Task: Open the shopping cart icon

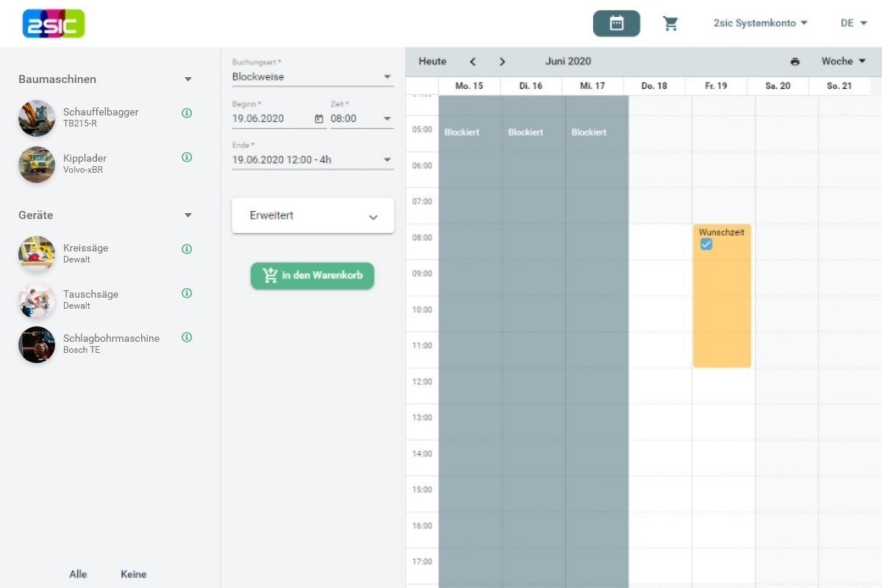Action: click(x=670, y=24)
